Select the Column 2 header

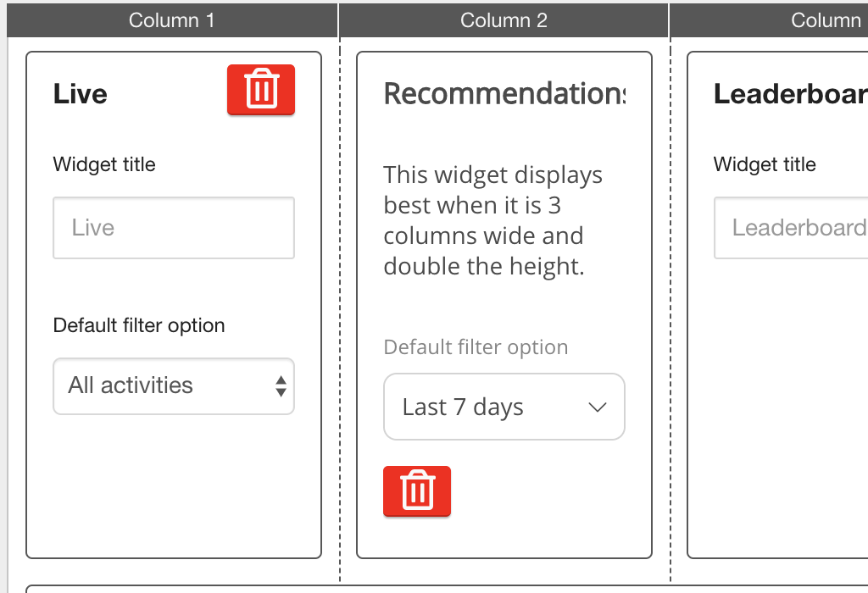click(504, 20)
